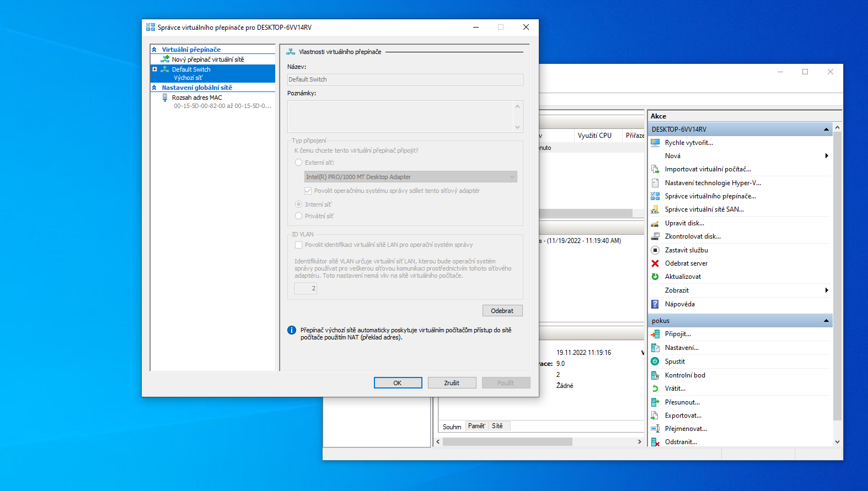Screen dimensions: 868x491
Task: Click the Zastavit službu stop icon
Action: pyautogui.click(x=655, y=250)
